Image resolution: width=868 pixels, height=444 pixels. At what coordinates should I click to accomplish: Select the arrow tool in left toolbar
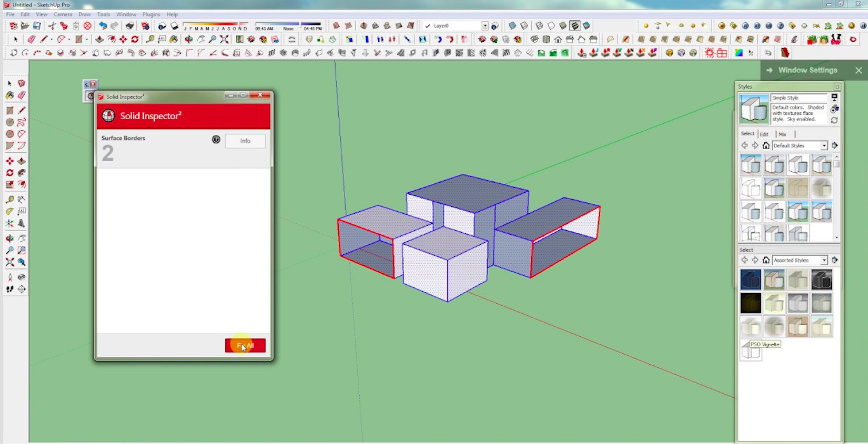10,83
